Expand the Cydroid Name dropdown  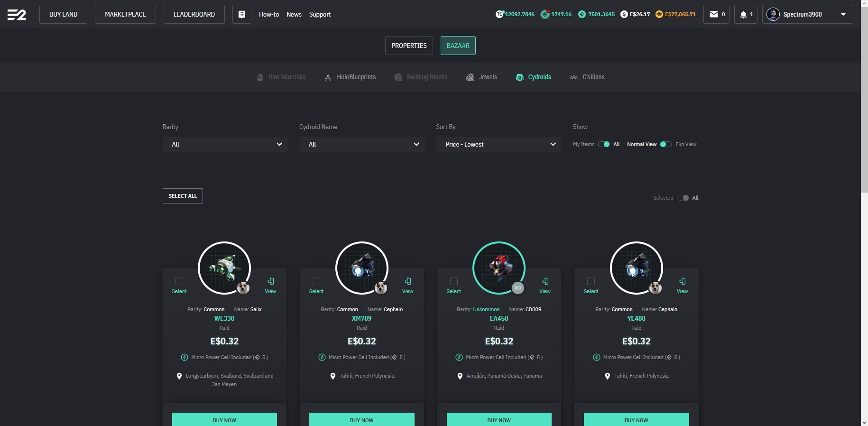click(x=361, y=144)
